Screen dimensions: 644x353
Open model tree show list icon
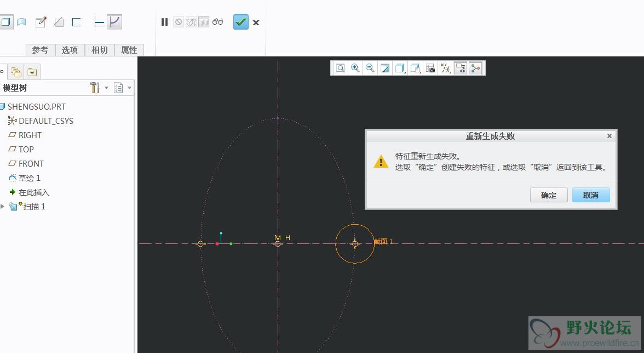click(118, 88)
